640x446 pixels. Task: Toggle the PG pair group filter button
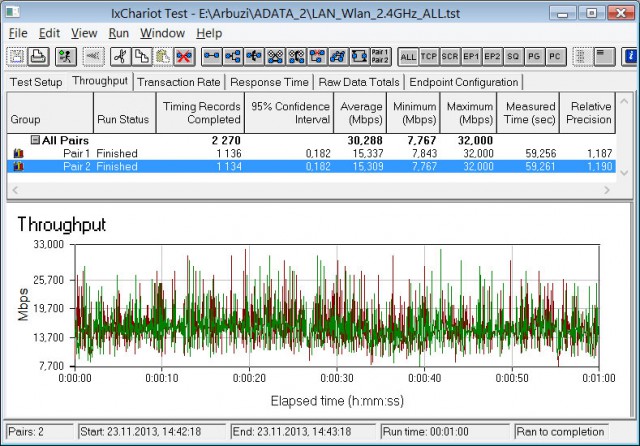534,57
